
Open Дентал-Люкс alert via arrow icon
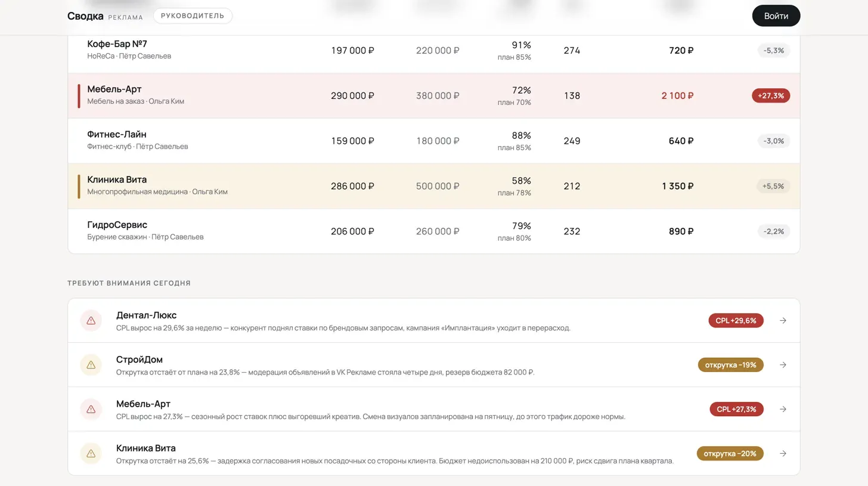tap(783, 320)
